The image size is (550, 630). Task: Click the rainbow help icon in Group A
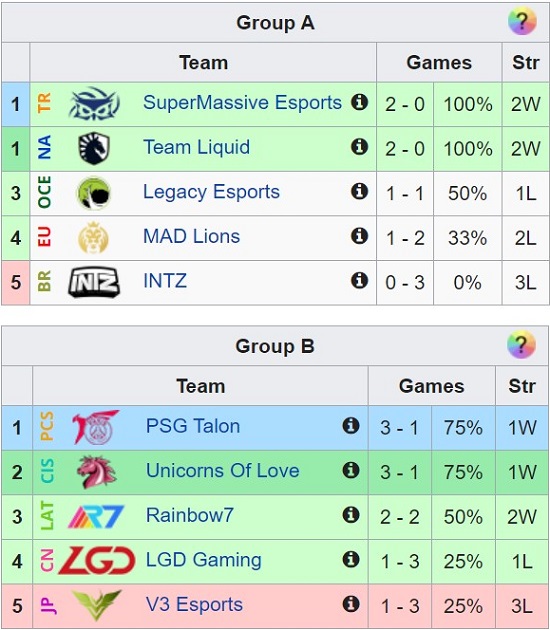point(522,22)
